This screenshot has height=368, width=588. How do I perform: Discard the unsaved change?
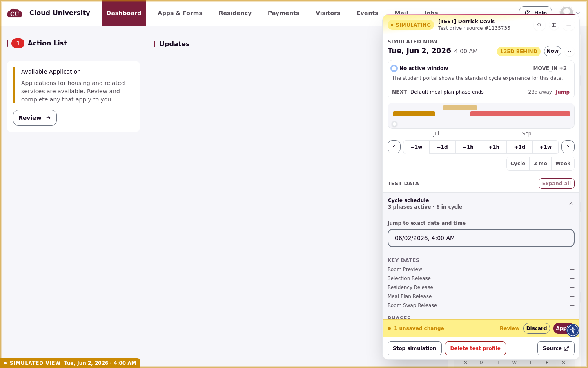[x=537, y=328]
